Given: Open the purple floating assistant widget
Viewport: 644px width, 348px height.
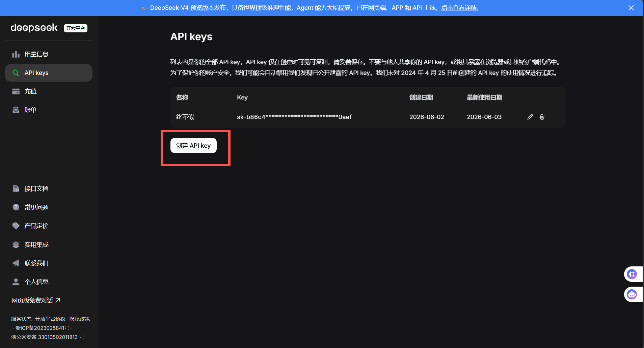Looking at the screenshot, I should click(x=632, y=274).
